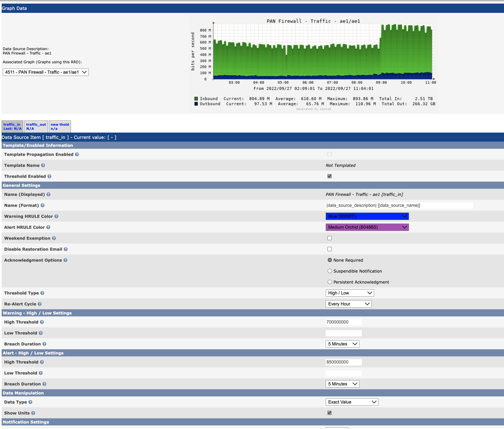504x429 pixels.
Task: Open Alert HRULE Color Medium Orchid swatch
Action: [367, 227]
